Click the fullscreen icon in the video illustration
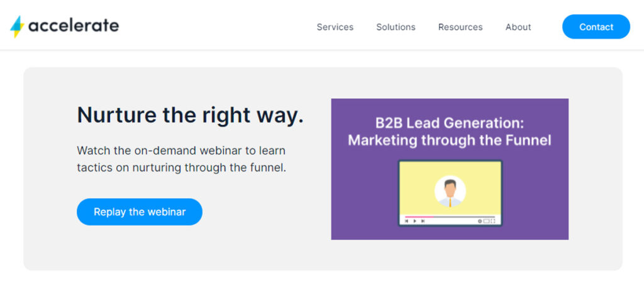Viewport: 644px width, 294px height. 492,221
